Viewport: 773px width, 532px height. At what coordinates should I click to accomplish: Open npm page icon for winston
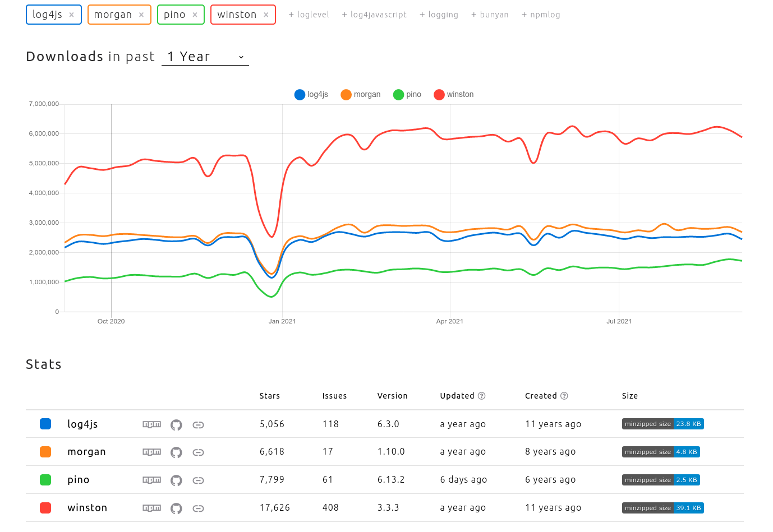[151, 508]
